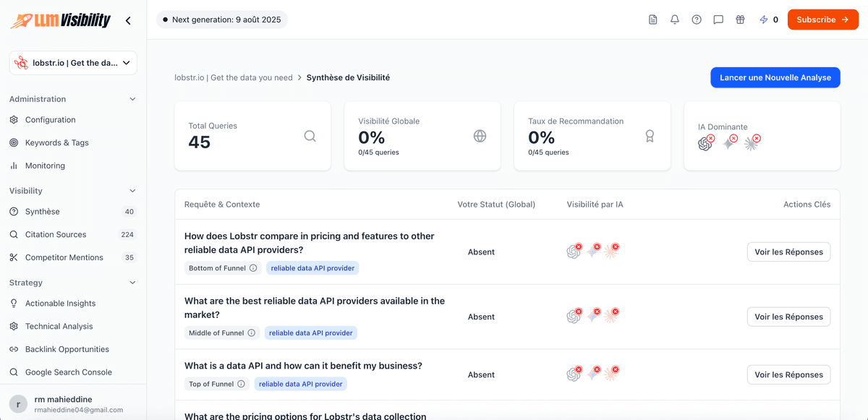Click ChatGPT icon in IA Dominante card

pos(705,144)
